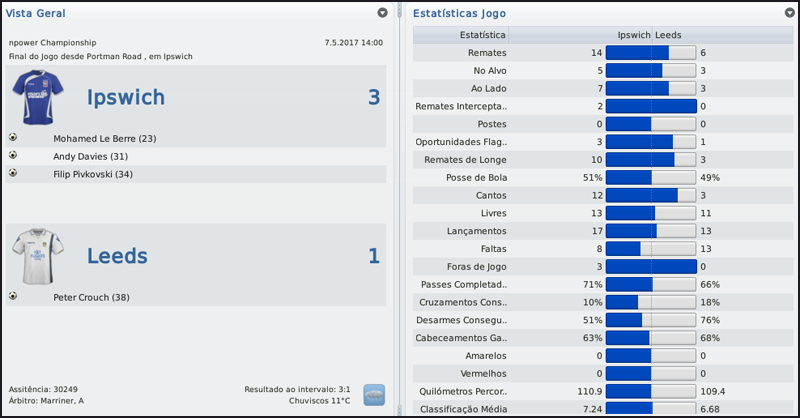The image size is (800, 418).
Task: Open the large Ipswich team name link
Action: [125, 97]
